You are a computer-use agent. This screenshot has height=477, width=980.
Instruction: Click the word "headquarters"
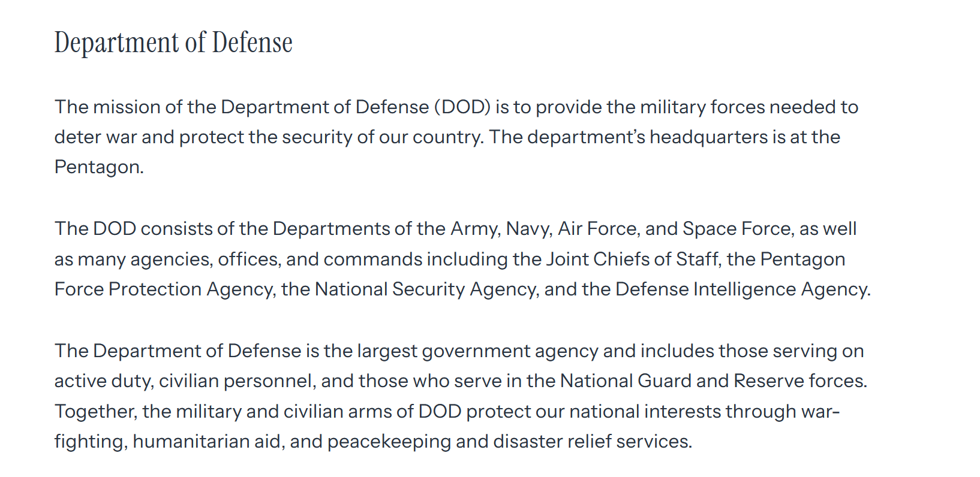tap(708, 137)
